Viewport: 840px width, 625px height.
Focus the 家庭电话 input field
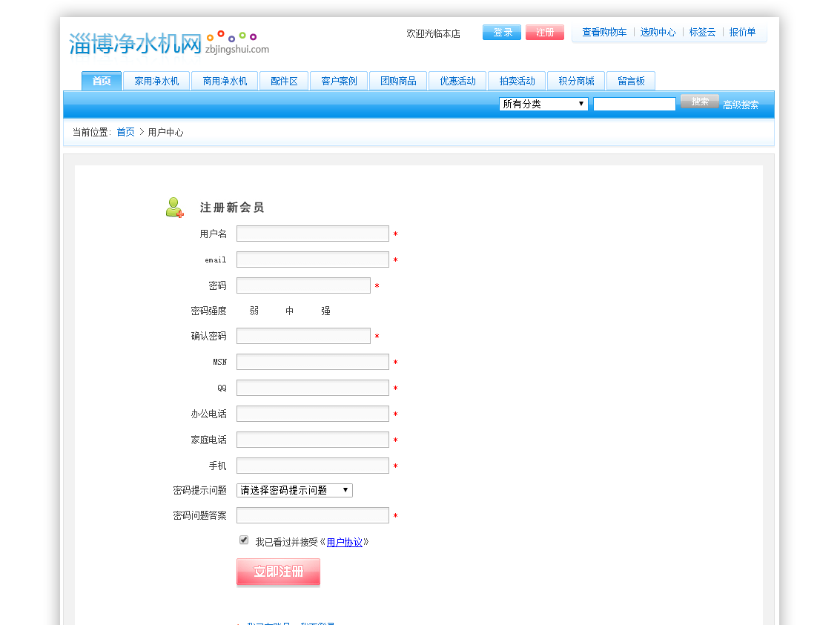[x=313, y=440]
